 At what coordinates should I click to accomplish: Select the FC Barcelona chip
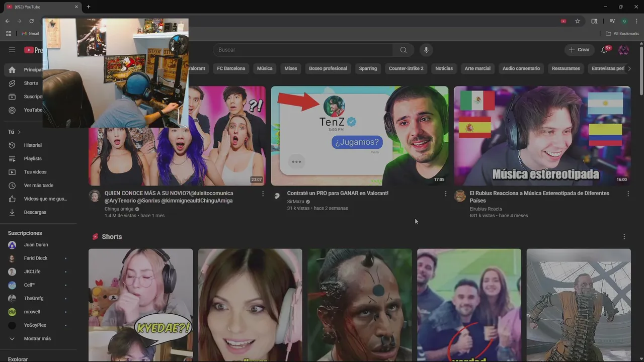tap(231, 68)
